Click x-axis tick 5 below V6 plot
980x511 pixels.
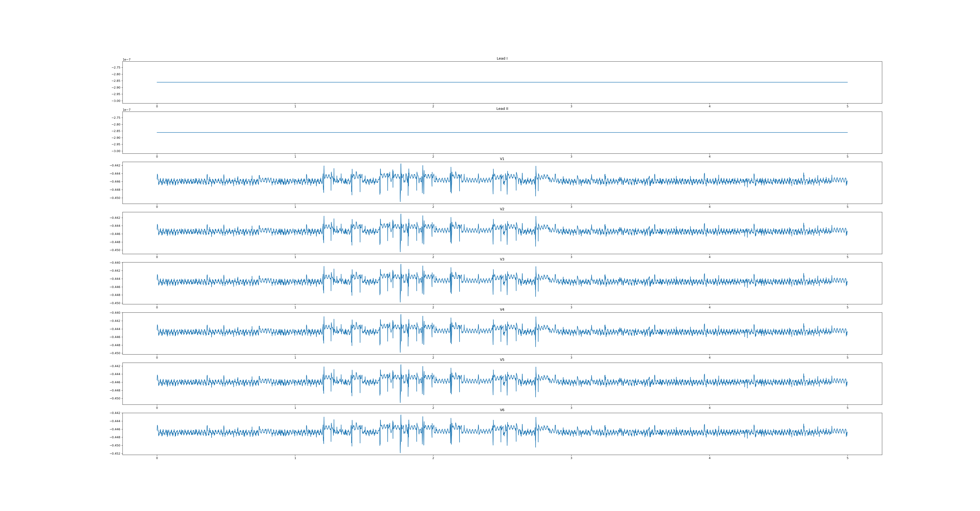coord(847,458)
